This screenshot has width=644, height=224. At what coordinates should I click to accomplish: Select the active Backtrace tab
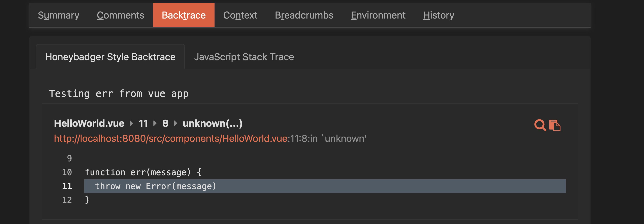184,15
